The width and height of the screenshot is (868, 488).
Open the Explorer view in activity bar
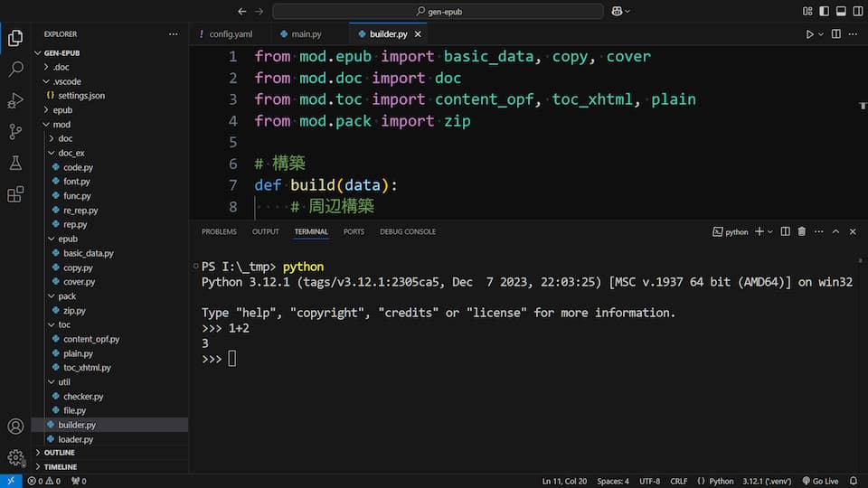tap(15, 38)
